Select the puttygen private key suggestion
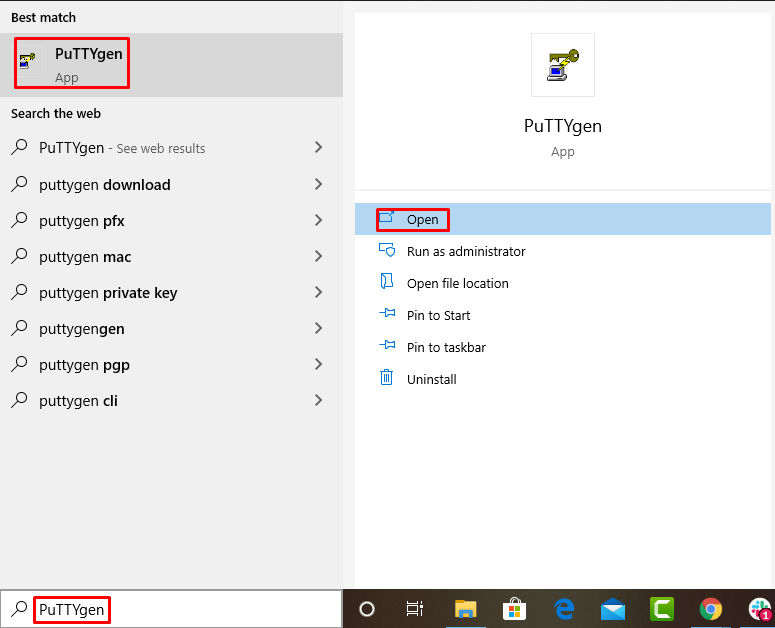 [x=171, y=293]
